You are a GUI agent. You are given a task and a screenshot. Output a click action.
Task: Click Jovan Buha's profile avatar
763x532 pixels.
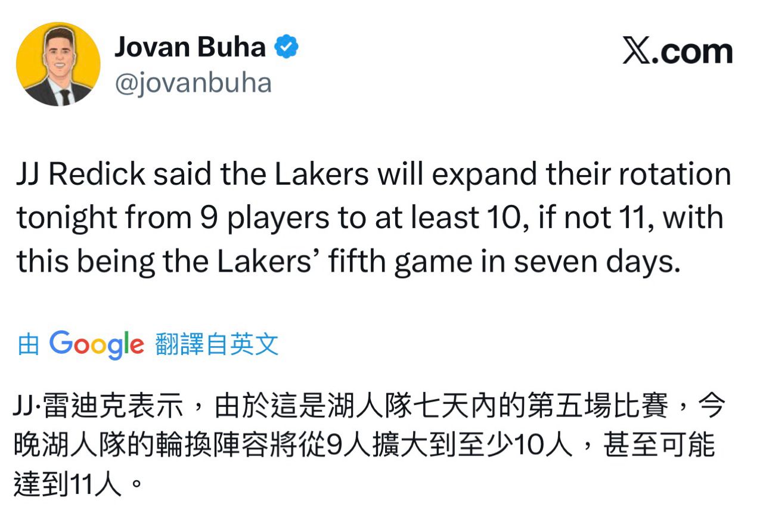pos(58,64)
